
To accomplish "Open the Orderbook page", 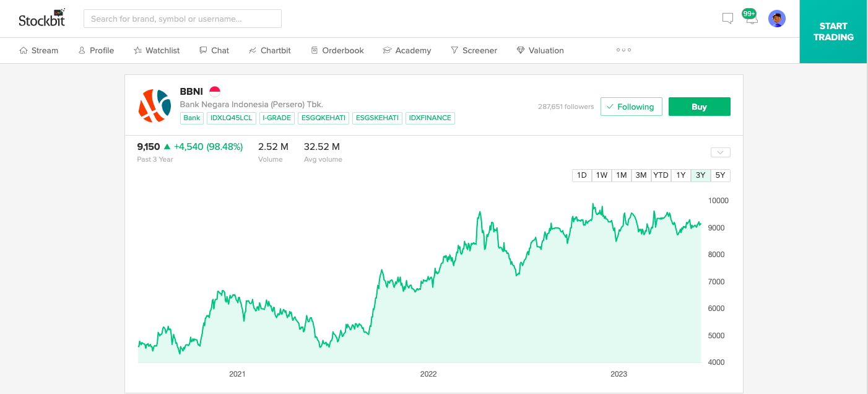I will [x=337, y=50].
